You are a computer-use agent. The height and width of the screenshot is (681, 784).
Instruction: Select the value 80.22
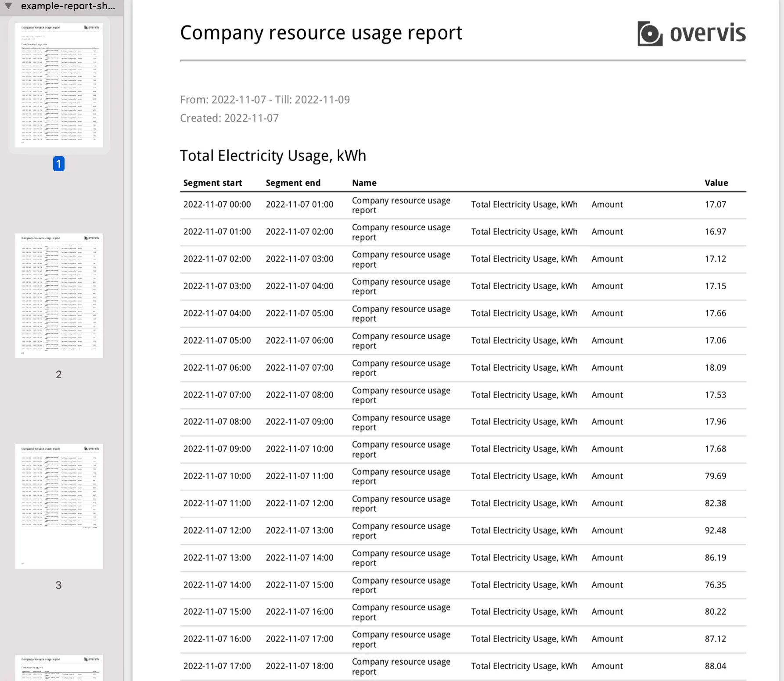[x=716, y=612]
